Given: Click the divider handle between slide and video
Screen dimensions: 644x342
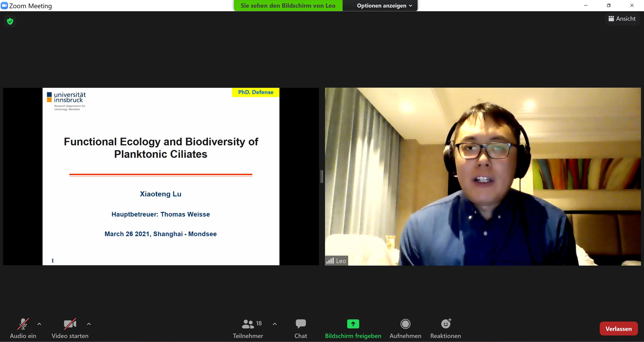Looking at the screenshot, I should click(322, 176).
